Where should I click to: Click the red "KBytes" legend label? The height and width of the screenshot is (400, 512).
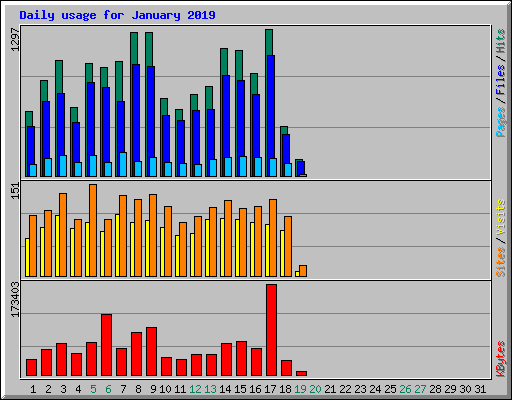(x=500, y=359)
